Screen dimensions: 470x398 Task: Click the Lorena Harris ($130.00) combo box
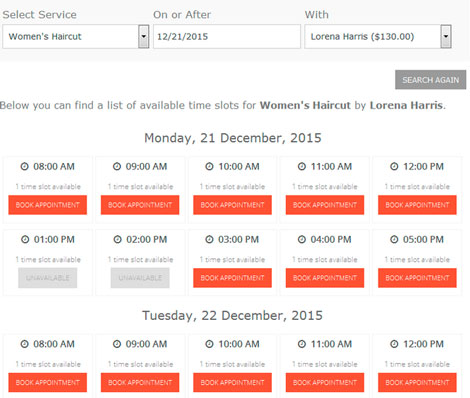tap(378, 36)
